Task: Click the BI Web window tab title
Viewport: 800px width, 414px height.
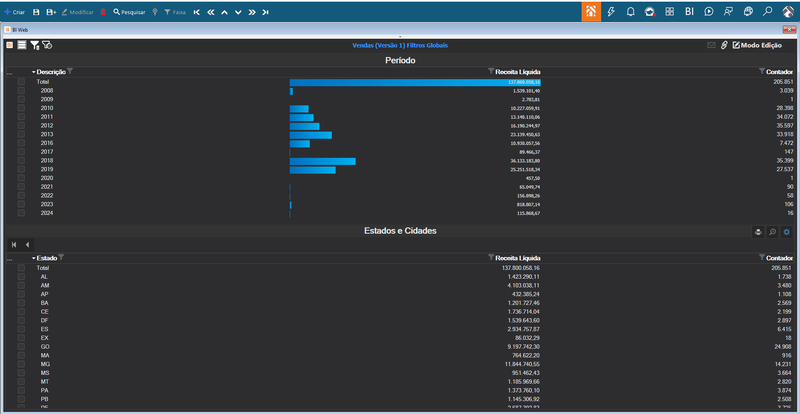Action: tap(20, 30)
